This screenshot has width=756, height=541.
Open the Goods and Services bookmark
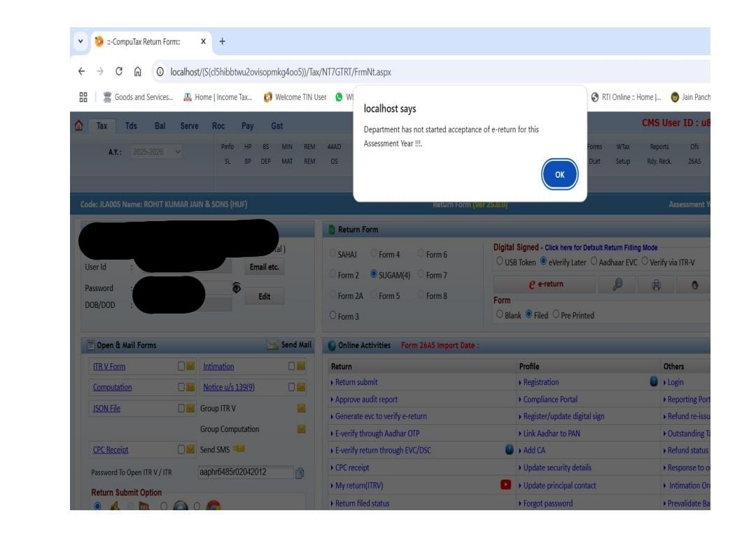pos(139,97)
